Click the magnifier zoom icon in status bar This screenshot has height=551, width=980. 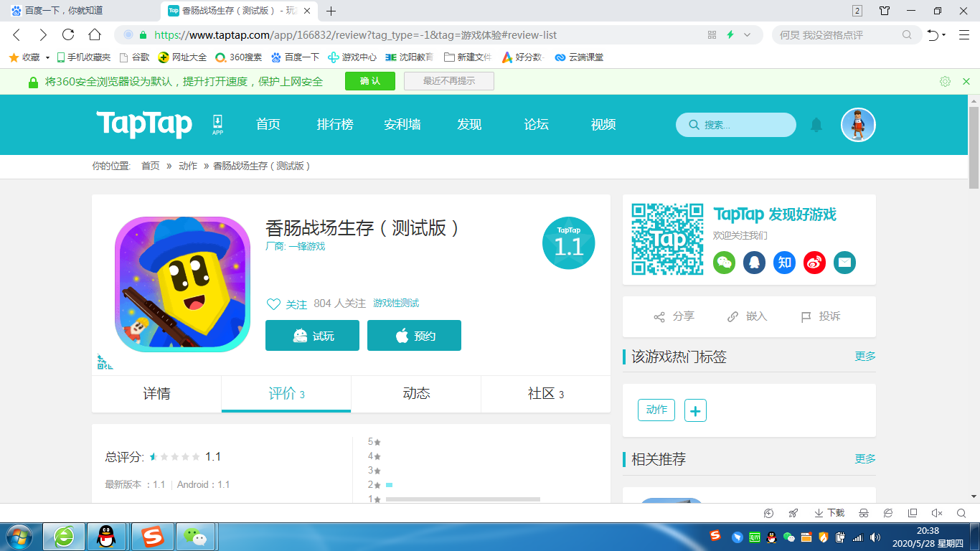(x=961, y=513)
